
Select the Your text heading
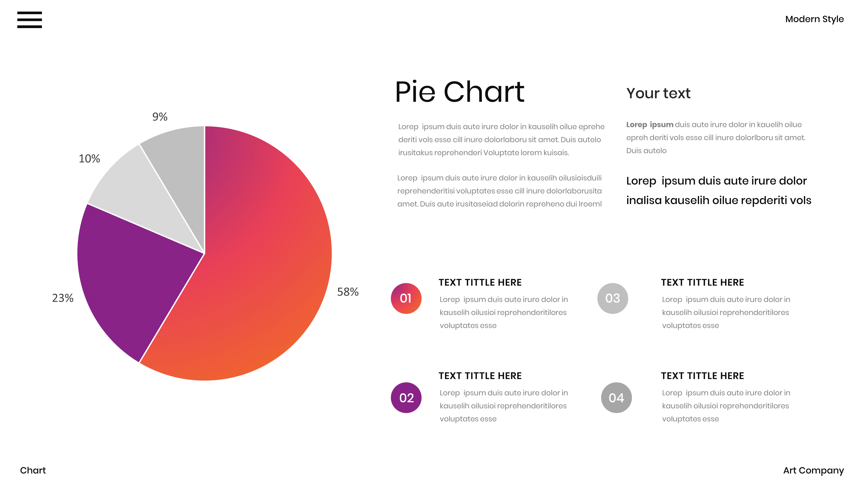point(658,93)
